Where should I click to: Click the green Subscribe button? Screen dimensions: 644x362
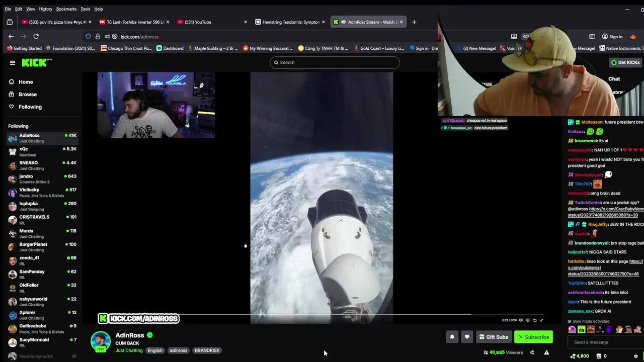(x=533, y=337)
